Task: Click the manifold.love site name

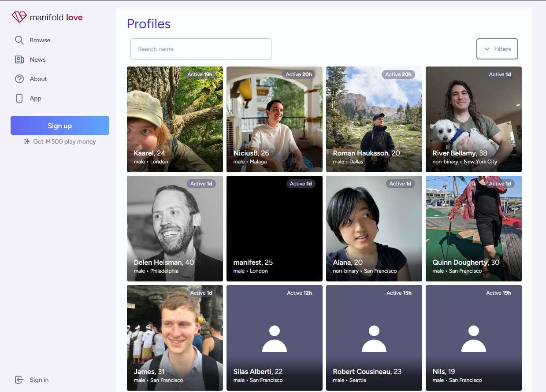Action: coord(56,18)
